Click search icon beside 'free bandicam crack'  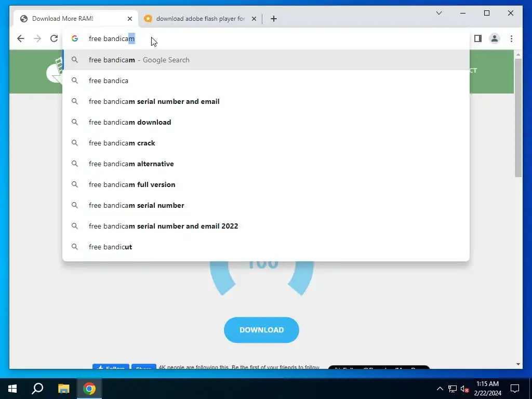[75, 143]
